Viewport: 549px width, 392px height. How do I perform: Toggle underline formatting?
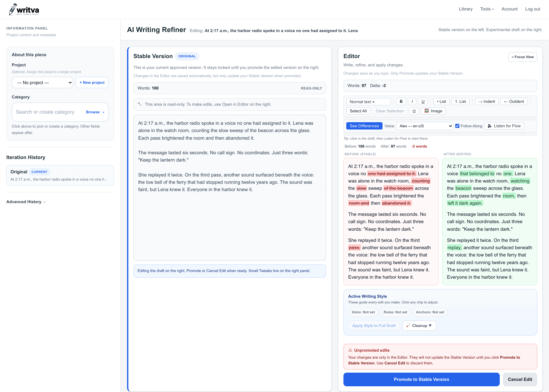pyautogui.click(x=423, y=102)
